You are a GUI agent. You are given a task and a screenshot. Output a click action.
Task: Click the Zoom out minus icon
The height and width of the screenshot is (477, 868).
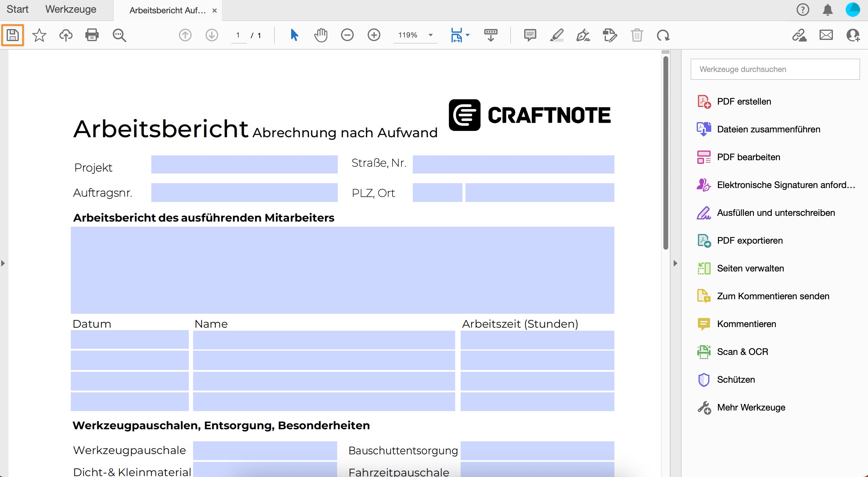coord(347,35)
